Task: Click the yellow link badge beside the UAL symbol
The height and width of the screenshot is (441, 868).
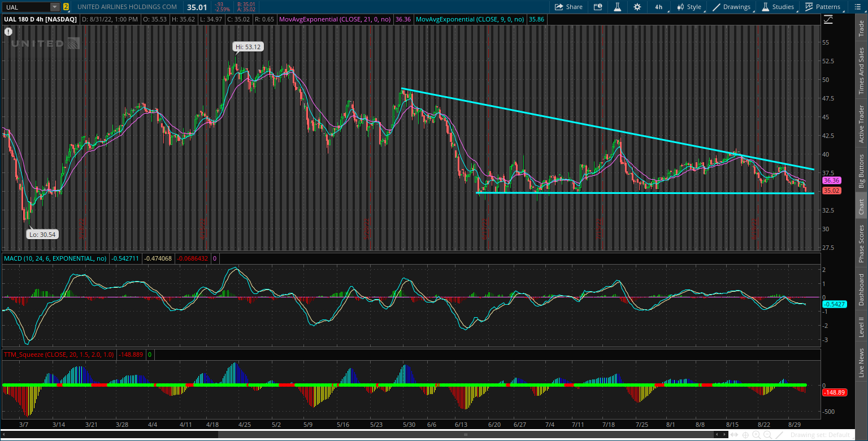Action: tap(67, 7)
